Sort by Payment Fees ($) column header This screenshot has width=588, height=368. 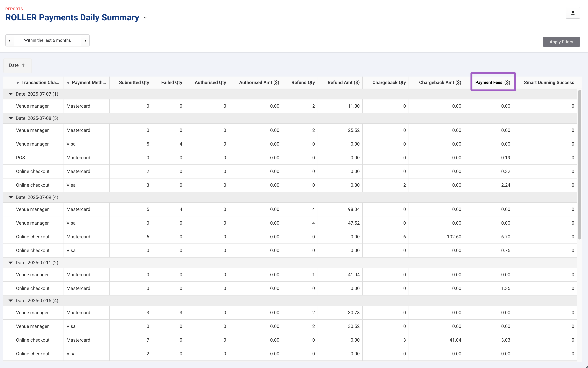click(493, 83)
